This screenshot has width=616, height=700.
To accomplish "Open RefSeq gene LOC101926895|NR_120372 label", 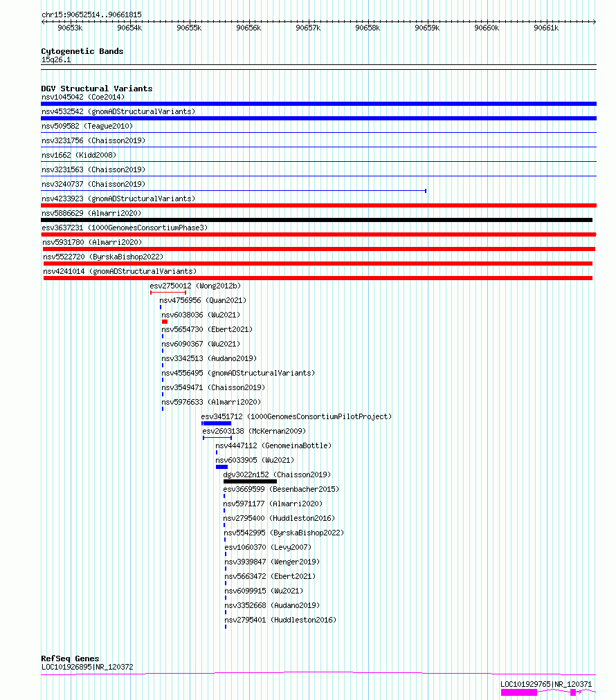I will (x=87, y=667).
